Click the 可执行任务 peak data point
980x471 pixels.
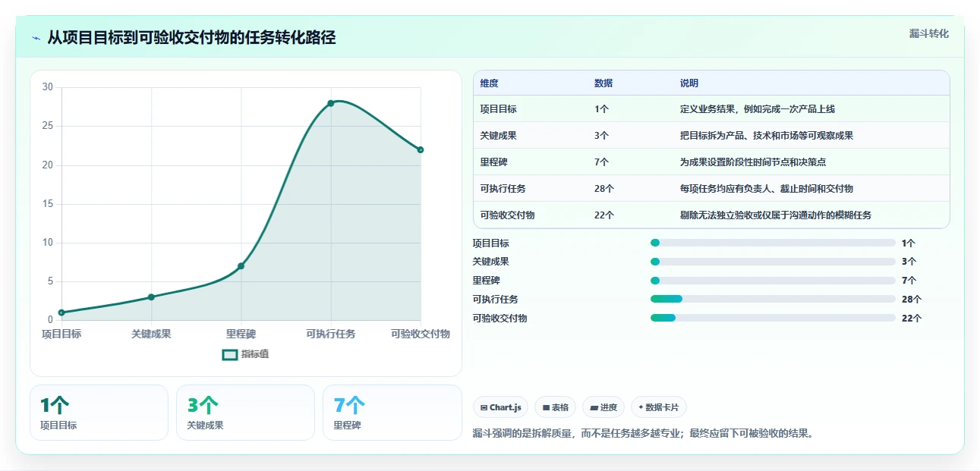click(x=331, y=103)
